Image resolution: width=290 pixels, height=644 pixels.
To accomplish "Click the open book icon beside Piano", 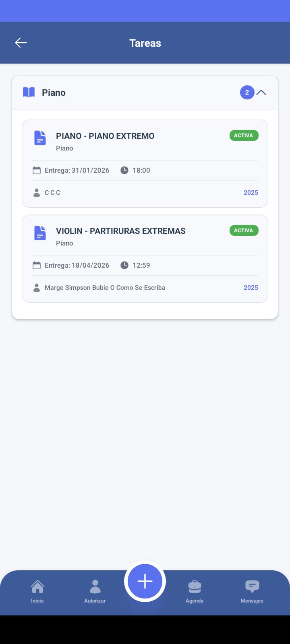I will tap(29, 93).
